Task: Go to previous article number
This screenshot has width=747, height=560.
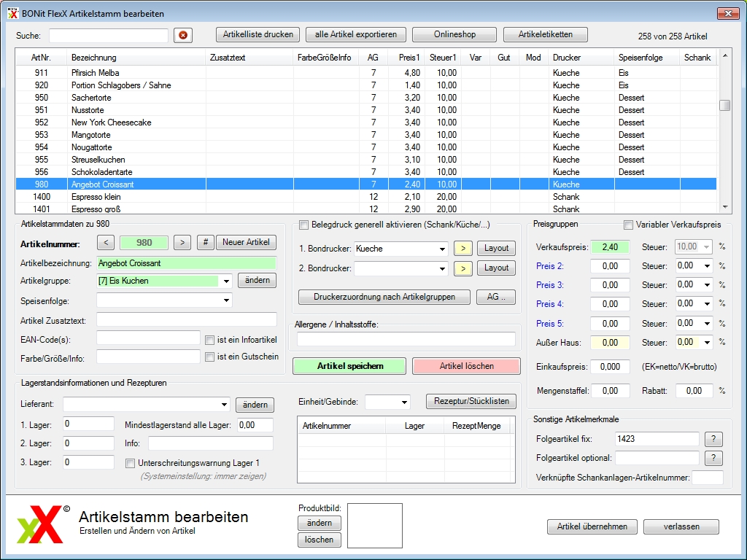Action: tap(106, 242)
